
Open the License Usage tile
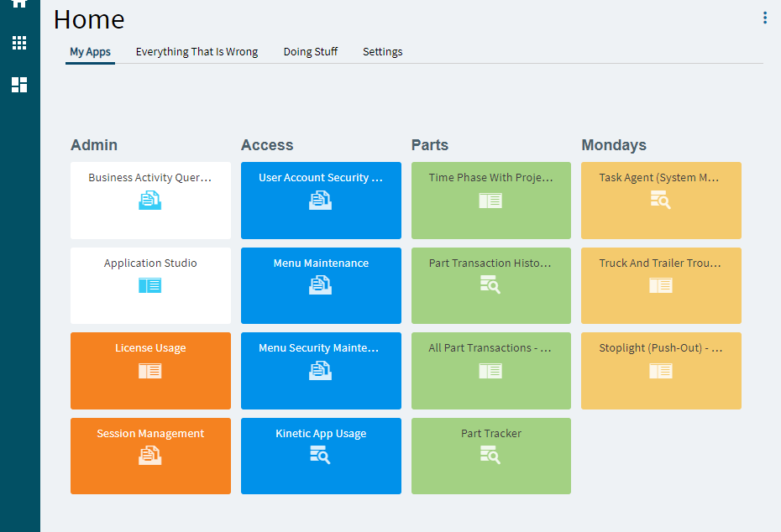click(150, 371)
